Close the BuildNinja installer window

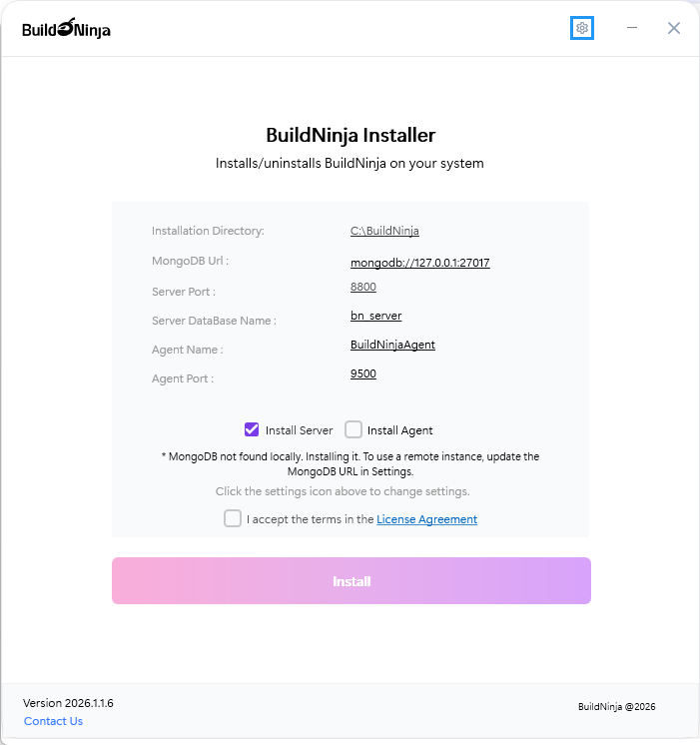(x=674, y=28)
